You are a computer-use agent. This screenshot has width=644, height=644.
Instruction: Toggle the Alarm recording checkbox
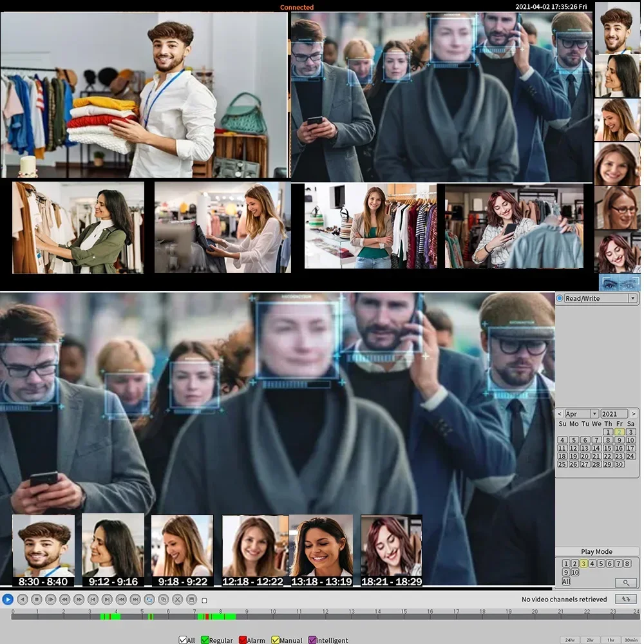[243, 640]
